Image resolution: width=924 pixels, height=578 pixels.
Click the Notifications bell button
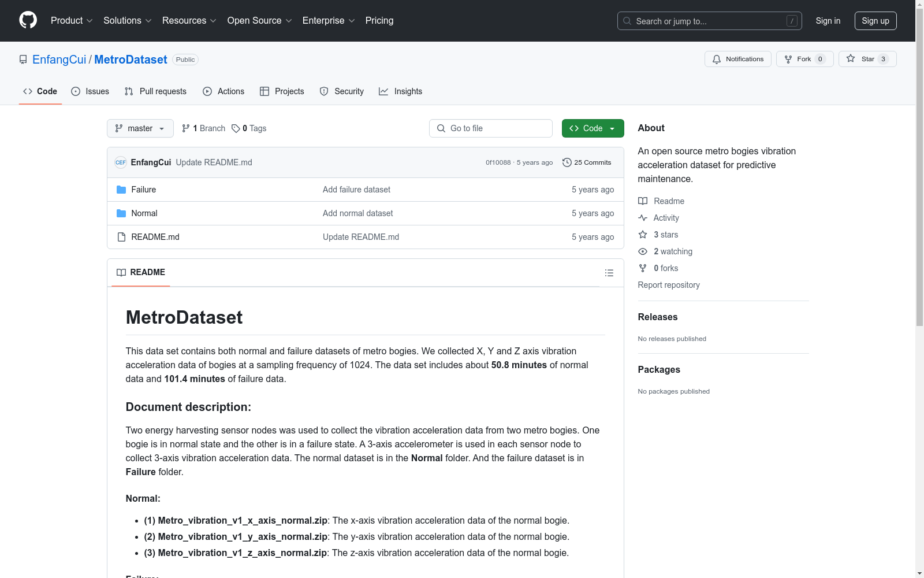(x=737, y=59)
